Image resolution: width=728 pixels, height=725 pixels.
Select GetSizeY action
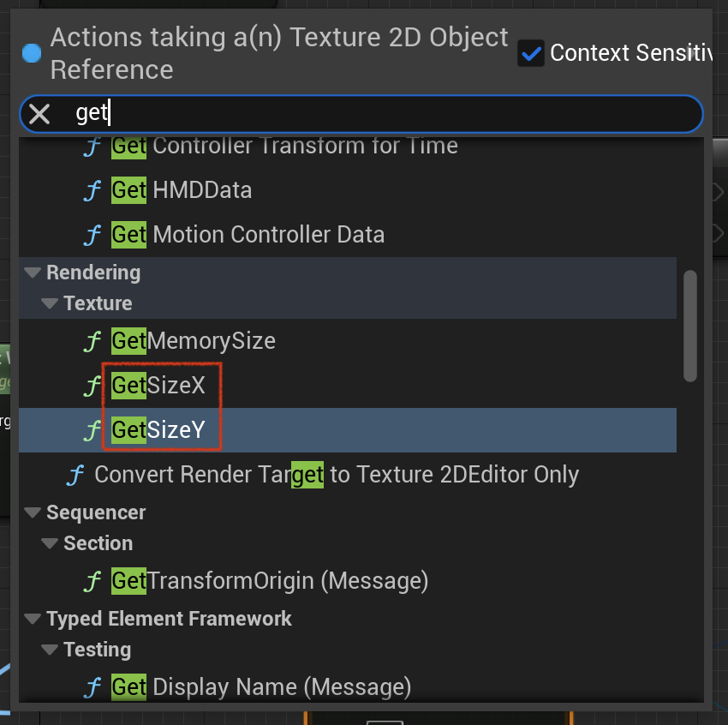point(347,430)
